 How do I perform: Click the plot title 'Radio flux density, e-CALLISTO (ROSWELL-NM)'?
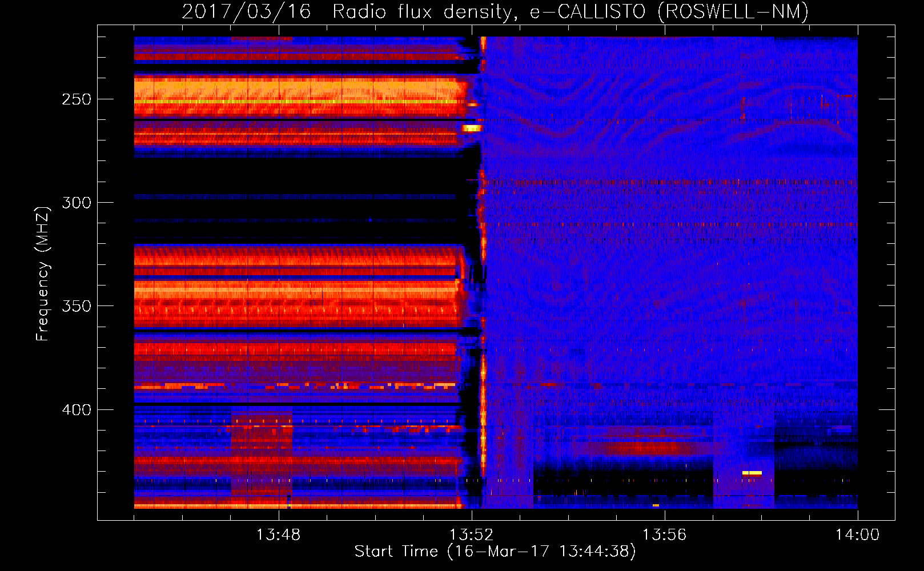(x=571, y=11)
